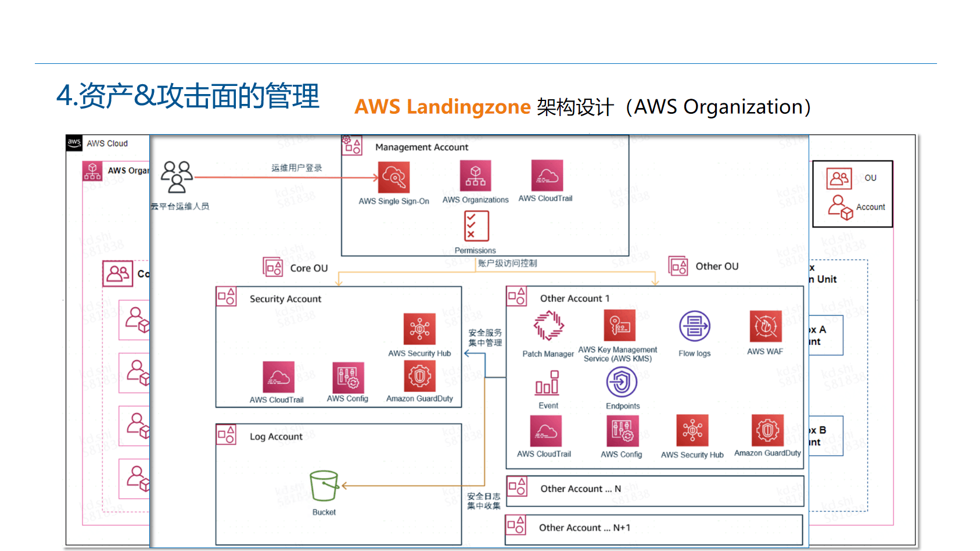Click the Flow logs caption
980x551 pixels.
pyautogui.click(x=695, y=354)
